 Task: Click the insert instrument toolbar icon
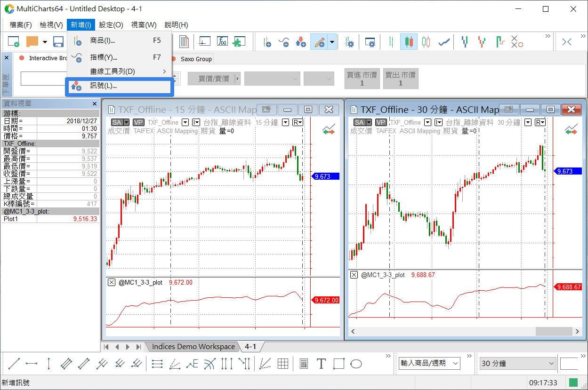point(266,42)
